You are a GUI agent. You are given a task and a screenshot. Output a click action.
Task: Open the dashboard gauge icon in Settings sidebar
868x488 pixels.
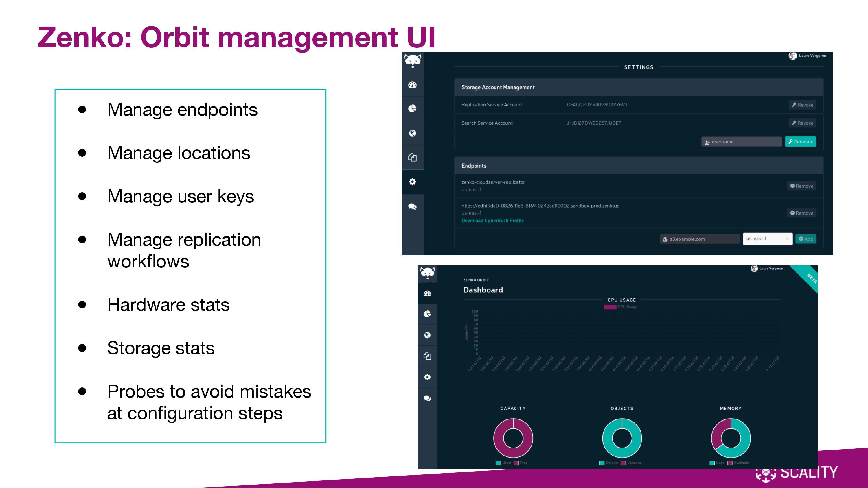click(412, 84)
